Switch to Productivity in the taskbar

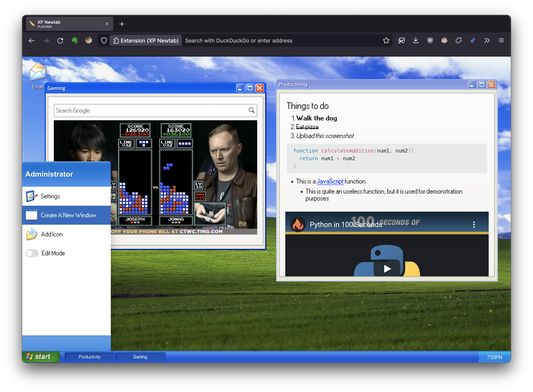(x=90, y=357)
